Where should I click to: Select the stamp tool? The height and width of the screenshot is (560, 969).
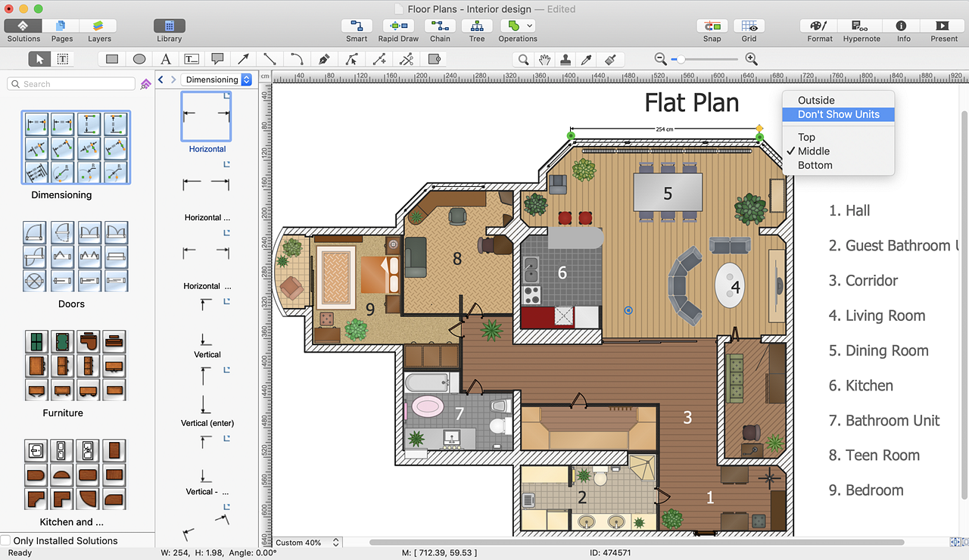pyautogui.click(x=566, y=59)
